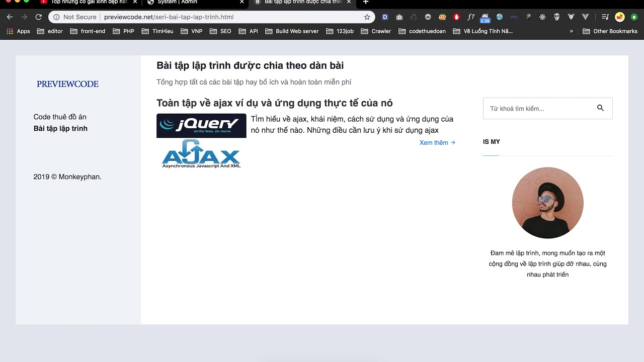Go back with the browser back arrow
Image resolution: width=644 pixels, height=362 pixels.
pos(10,17)
